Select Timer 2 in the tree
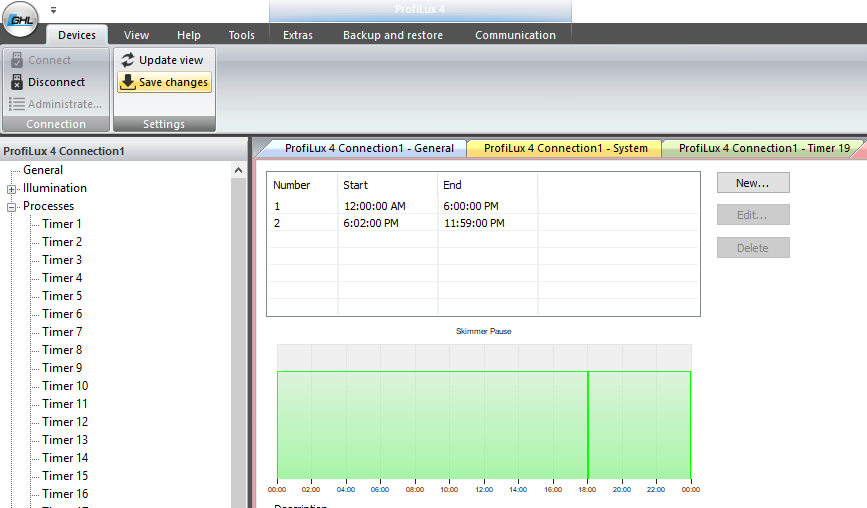Image resolution: width=867 pixels, height=508 pixels. point(62,242)
